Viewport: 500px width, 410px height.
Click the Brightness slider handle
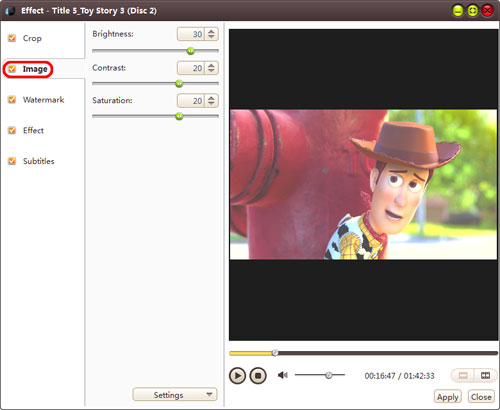[191, 51]
